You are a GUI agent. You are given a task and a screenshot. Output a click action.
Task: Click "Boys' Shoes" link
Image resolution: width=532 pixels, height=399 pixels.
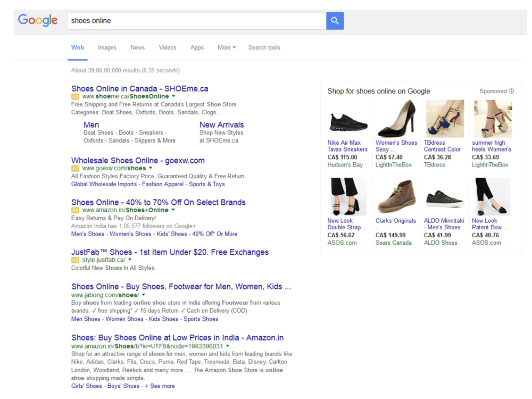pyautogui.click(x=123, y=386)
